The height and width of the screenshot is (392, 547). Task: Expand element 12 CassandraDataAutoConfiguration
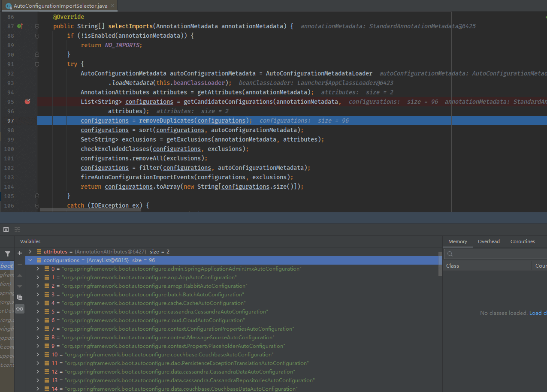point(38,372)
